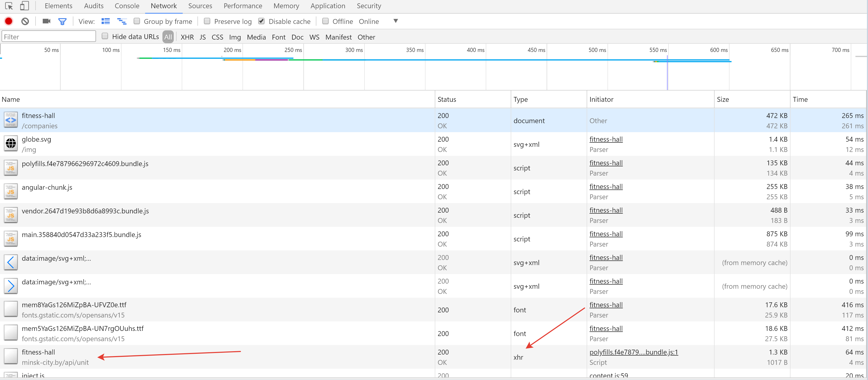Click the fitness-hall xhr request icon
868x380 pixels.
pyautogui.click(x=11, y=356)
